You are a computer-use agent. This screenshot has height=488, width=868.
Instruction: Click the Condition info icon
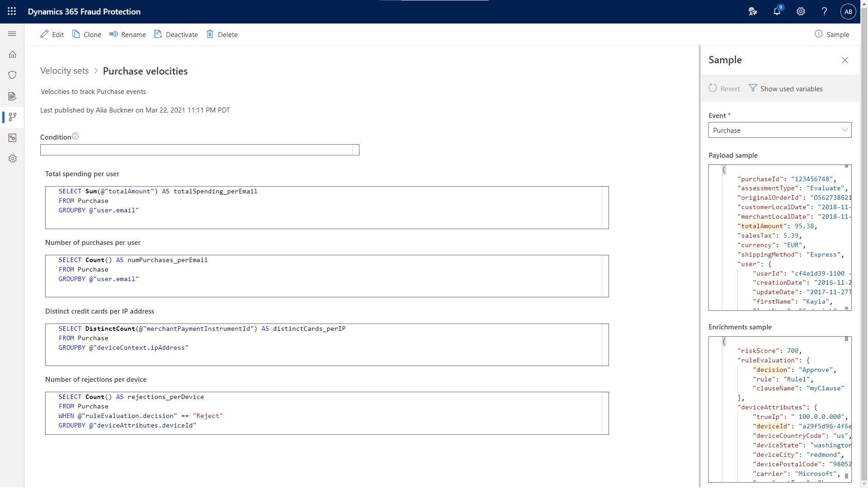(x=75, y=136)
